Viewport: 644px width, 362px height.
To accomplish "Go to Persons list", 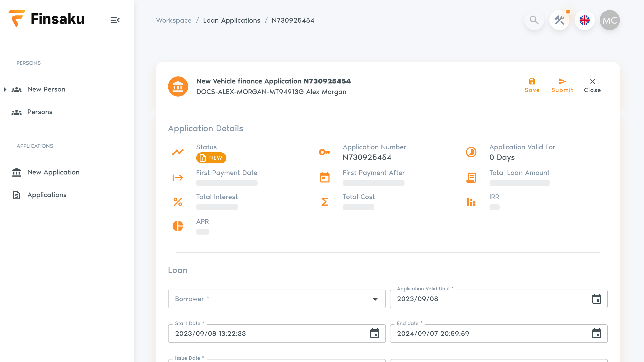I will [40, 112].
